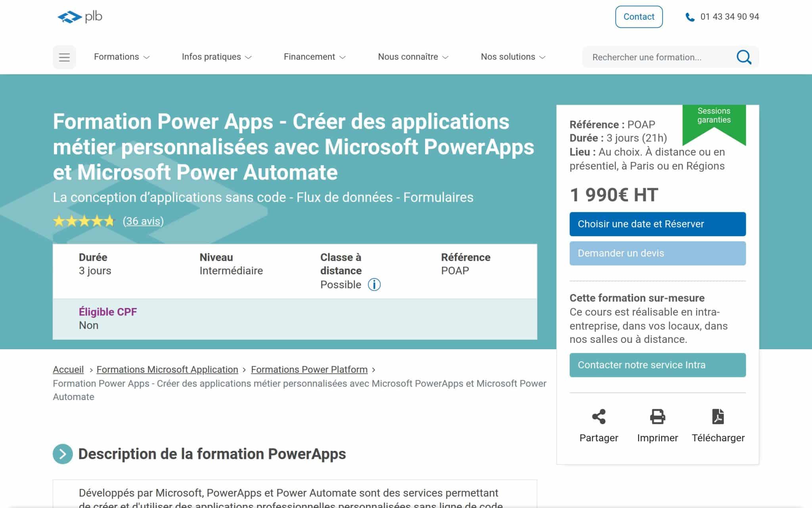812x508 pixels.
Task: Click the Imprimer printer icon
Action: click(x=657, y=416)
